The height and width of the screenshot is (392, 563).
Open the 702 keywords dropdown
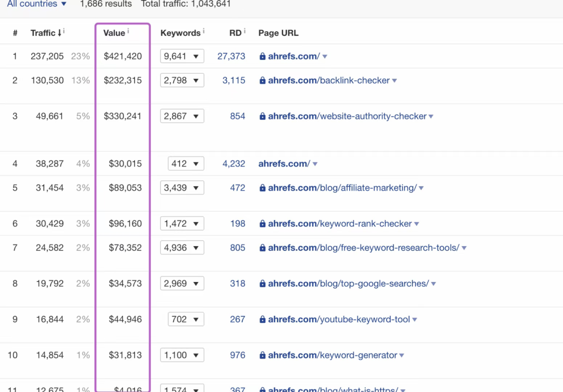click(x=186, y=319)
